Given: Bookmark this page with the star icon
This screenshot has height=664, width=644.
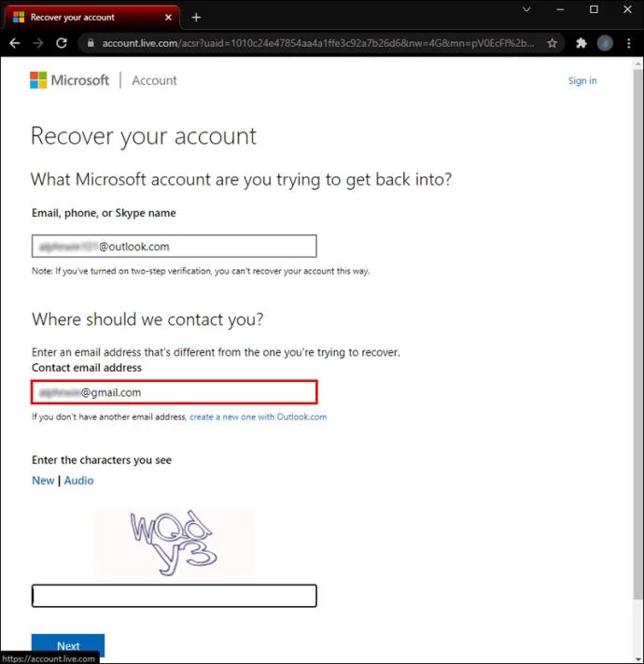Looking at the screenshot, I should point(552,43).
